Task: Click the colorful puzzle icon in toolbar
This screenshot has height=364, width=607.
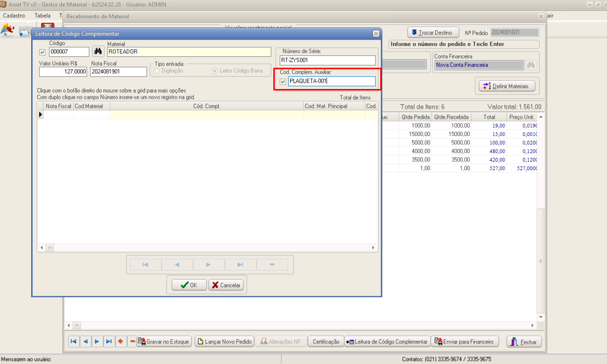Action: (7, 31)
